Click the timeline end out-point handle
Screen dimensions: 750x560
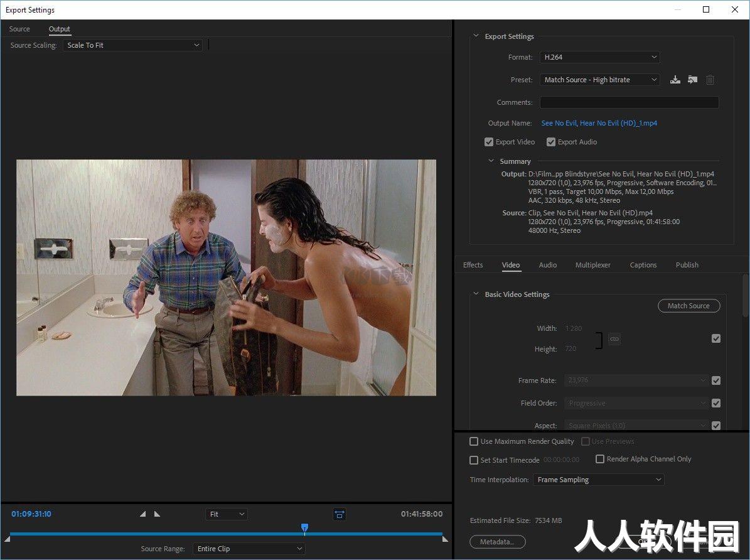click(x=446, y=539)
